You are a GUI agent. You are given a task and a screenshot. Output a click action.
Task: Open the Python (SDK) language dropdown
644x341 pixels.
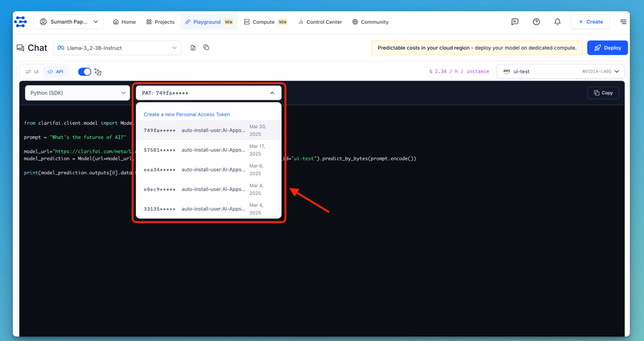point(77,93)
